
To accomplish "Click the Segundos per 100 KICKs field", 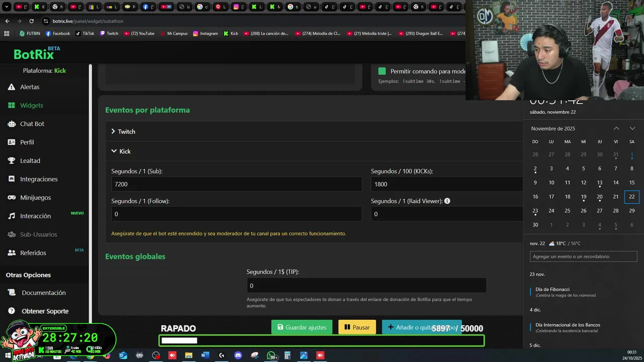I will [447, 184].
